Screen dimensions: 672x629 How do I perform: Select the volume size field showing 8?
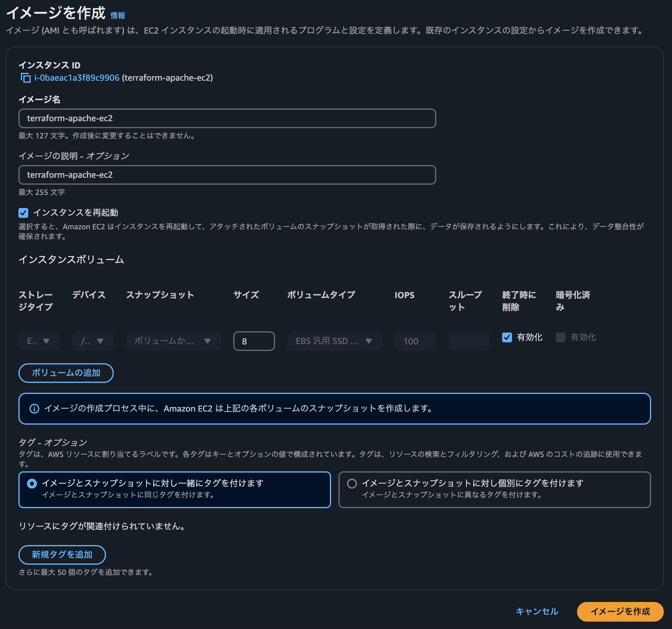[x=254, y=341]
